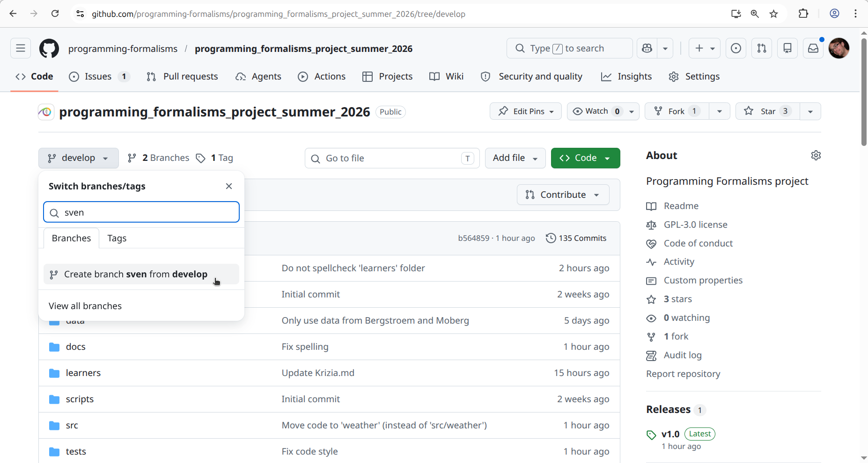
Task: Open the Edit Pins dropdown
Action: (526, 111)
